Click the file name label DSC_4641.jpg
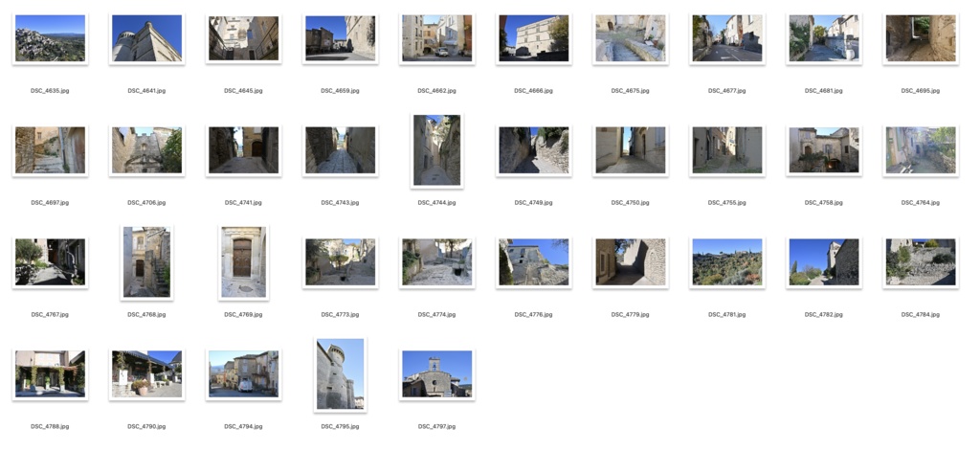Viewport: 980px width, 474px height. point(146,91)
